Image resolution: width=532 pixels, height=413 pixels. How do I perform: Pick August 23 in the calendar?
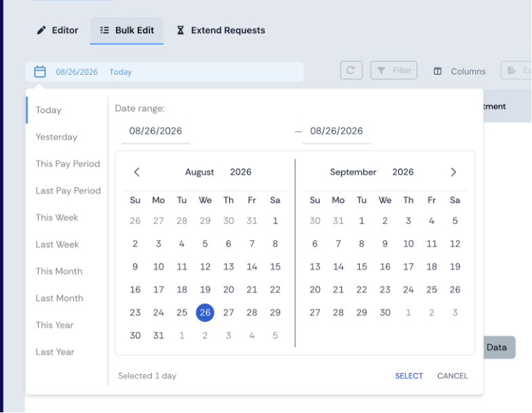pos(135,312)
